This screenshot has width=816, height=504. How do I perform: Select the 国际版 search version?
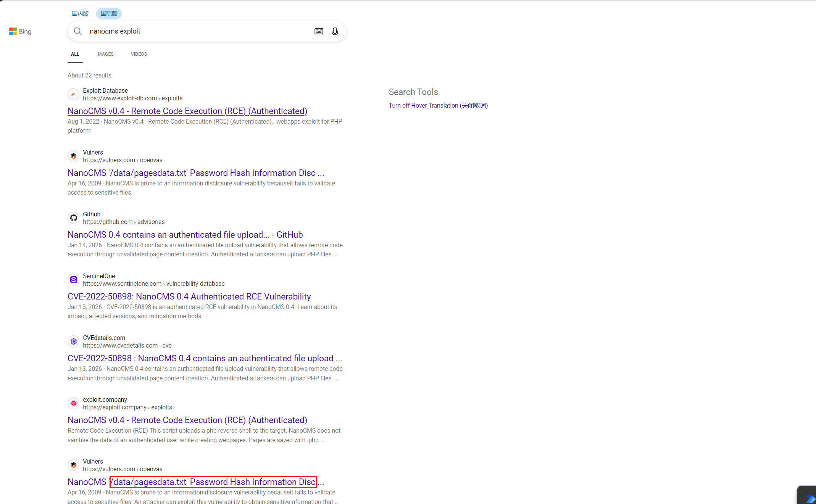point(109,14)
